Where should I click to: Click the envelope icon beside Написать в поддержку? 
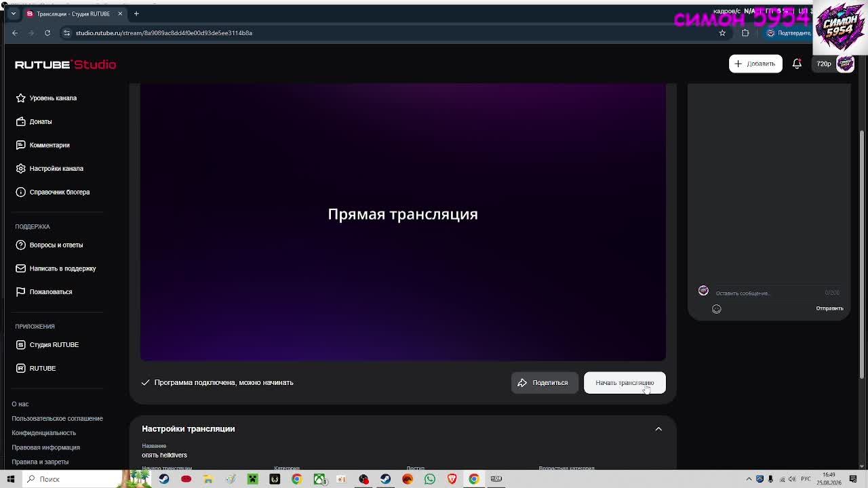pos(20,268)
